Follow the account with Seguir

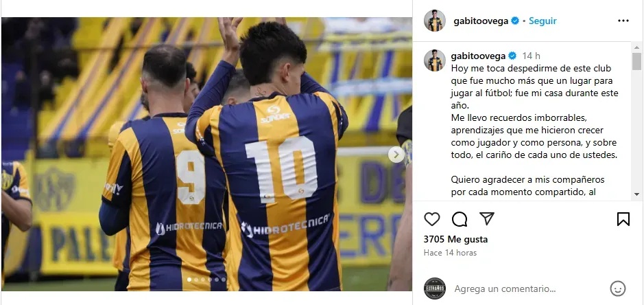pos(542,21)
